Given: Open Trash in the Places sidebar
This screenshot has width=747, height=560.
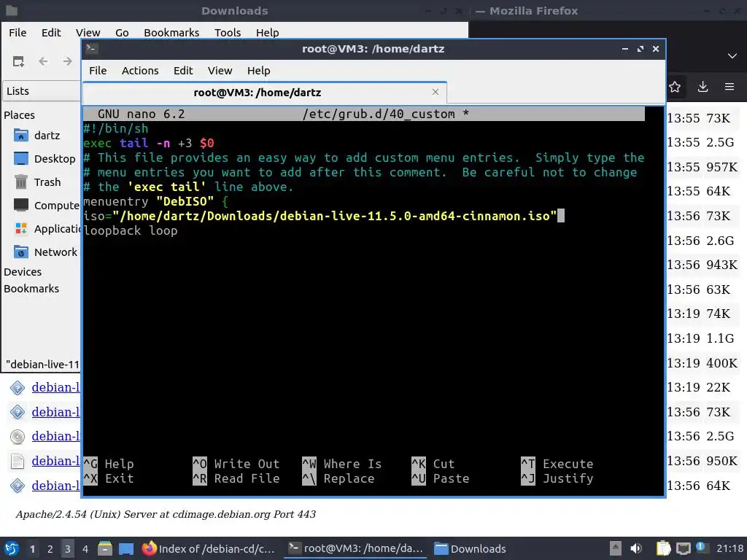Looking at the screenshot, I should [47, 182].
